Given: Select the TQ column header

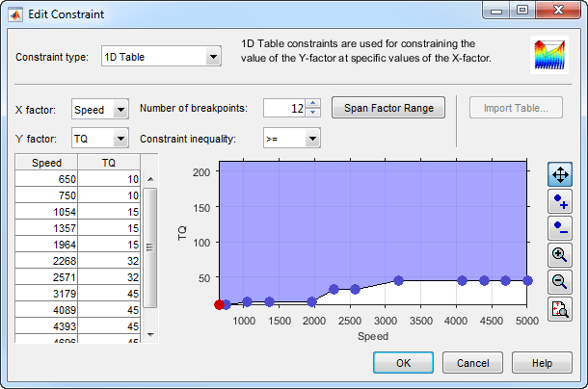Looking at the screenshot, I should (x=109, y=163).
